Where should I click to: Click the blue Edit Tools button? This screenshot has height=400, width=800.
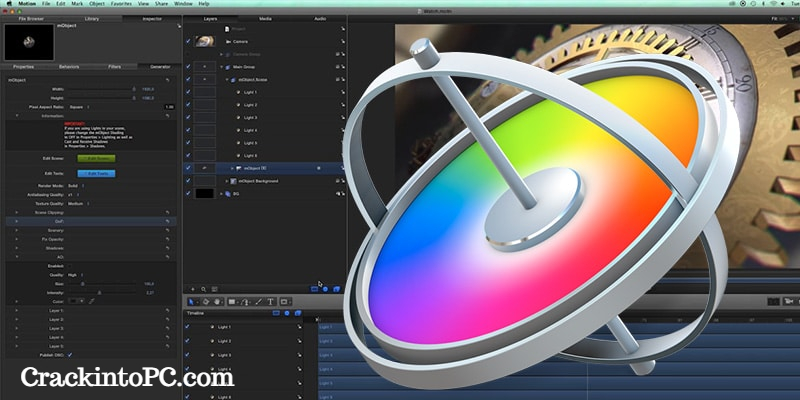(96, 173)
